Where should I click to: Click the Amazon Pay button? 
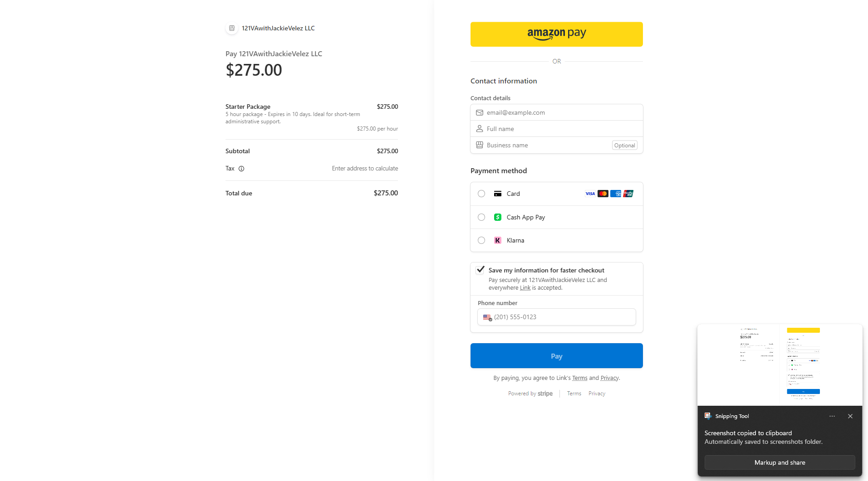click(556, 34)
